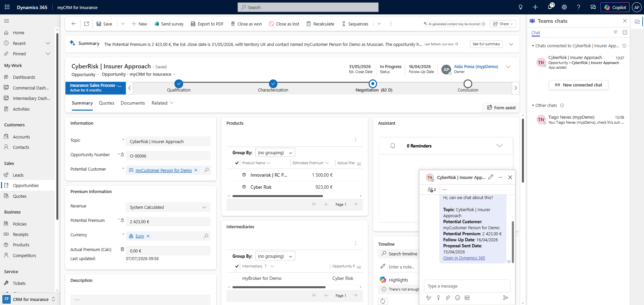The width and height of the screenshot is (644, 305).
Task: Click the Products grid horizontal scrollbar
Action: [x=278, y=196]
